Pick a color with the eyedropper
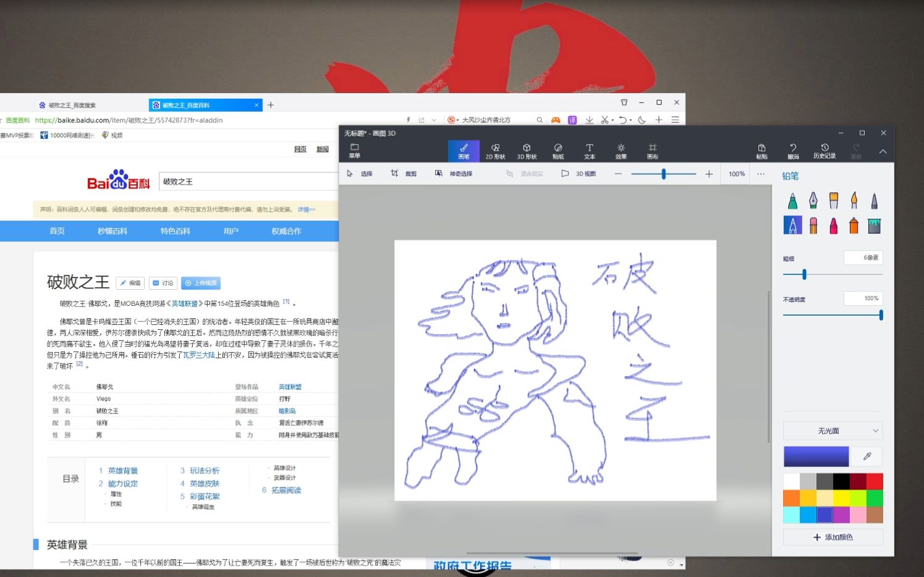The image size is (924, 577). point(867,457)
